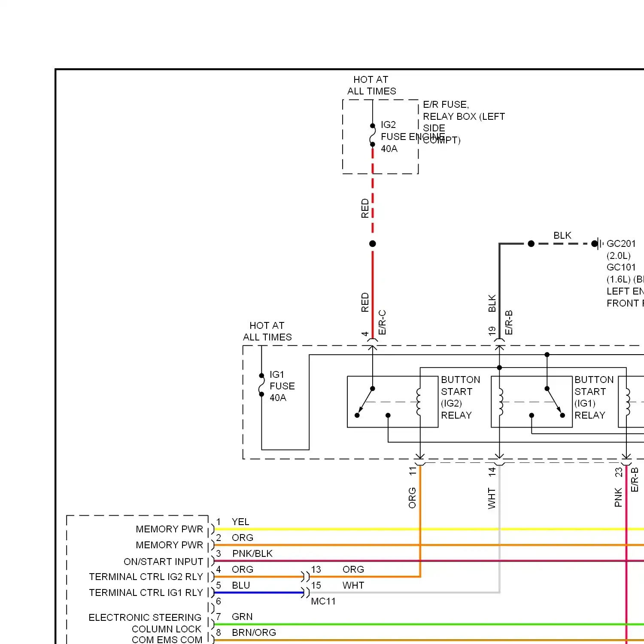This screenshot has width=644, height=644.
Task: Select the ON/START INPUT label
Action: click(164, 562)
